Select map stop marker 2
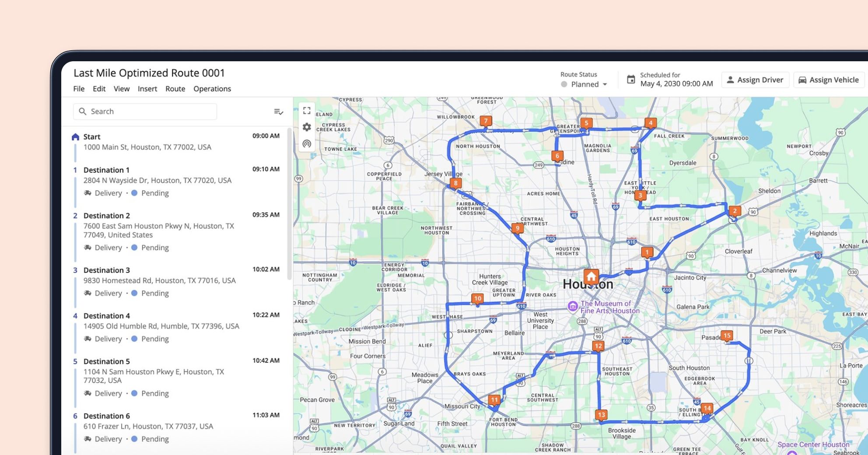868x455 pixels. click(x=735, y=211)
